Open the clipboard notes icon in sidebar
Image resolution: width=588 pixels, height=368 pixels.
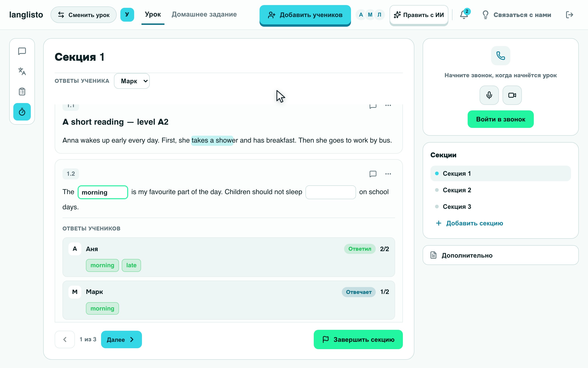22,92
